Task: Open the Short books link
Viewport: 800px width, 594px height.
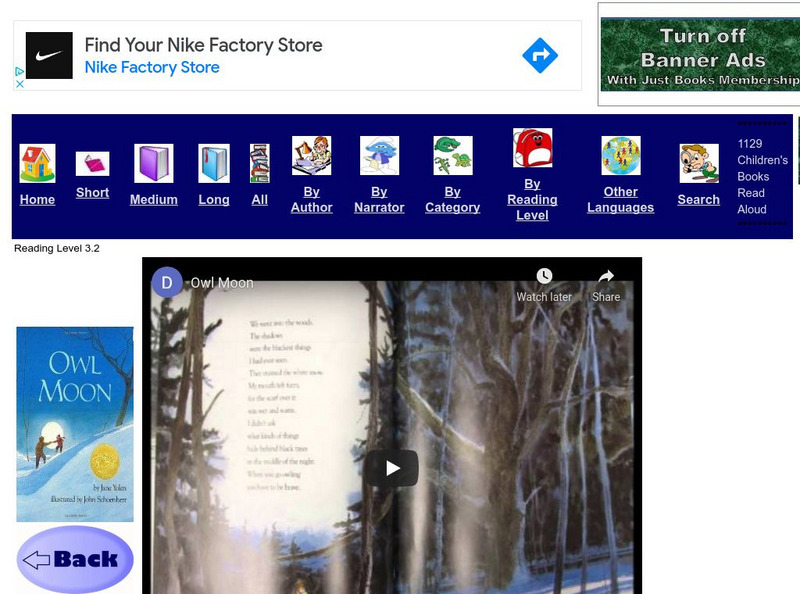Action: 92,192
